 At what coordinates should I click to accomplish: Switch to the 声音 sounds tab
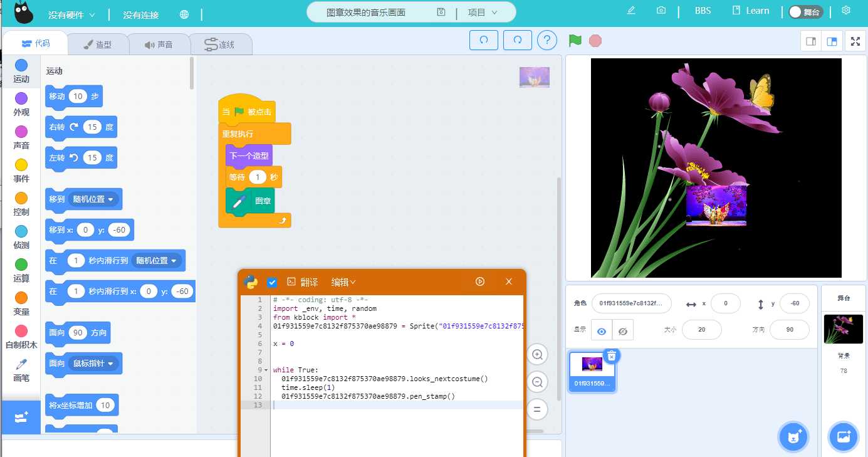[x=159, y=45]
